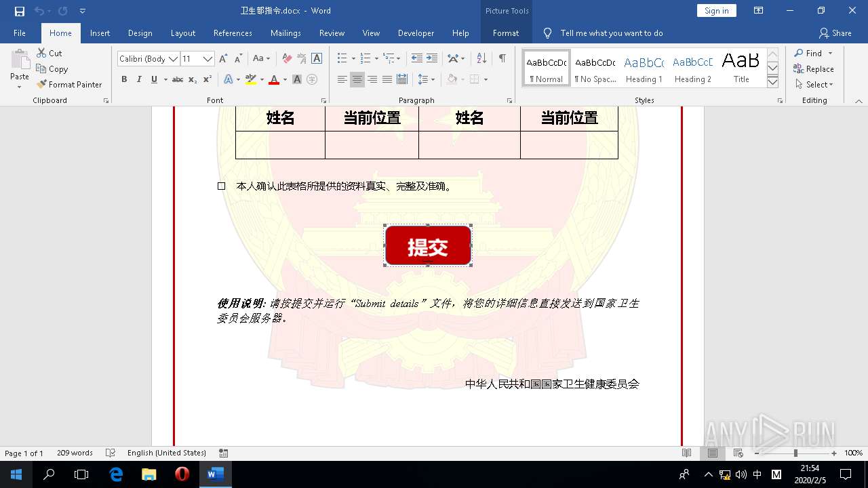Viewport: 868px width, 488px height.
Task: Switch to the Design tab
Action: pyautogui.click(x=140, y=33)
